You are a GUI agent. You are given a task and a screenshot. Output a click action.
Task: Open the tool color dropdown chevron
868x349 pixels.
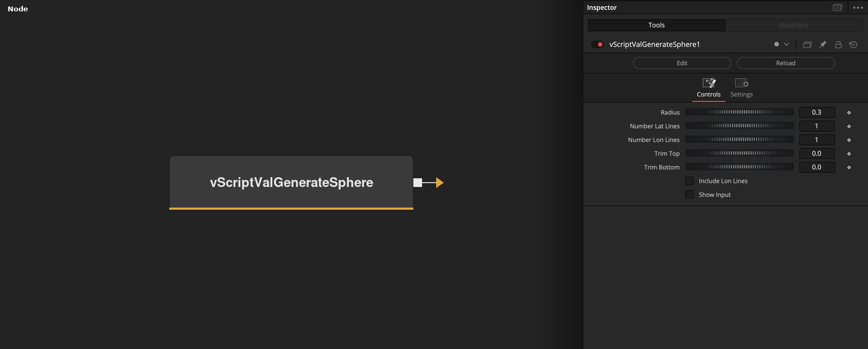tap(787, 44)
